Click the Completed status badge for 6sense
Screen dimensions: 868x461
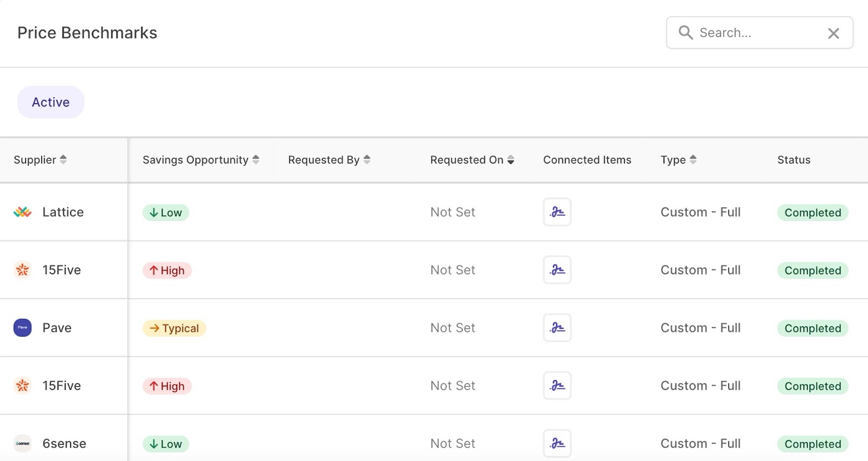point(813,444)
